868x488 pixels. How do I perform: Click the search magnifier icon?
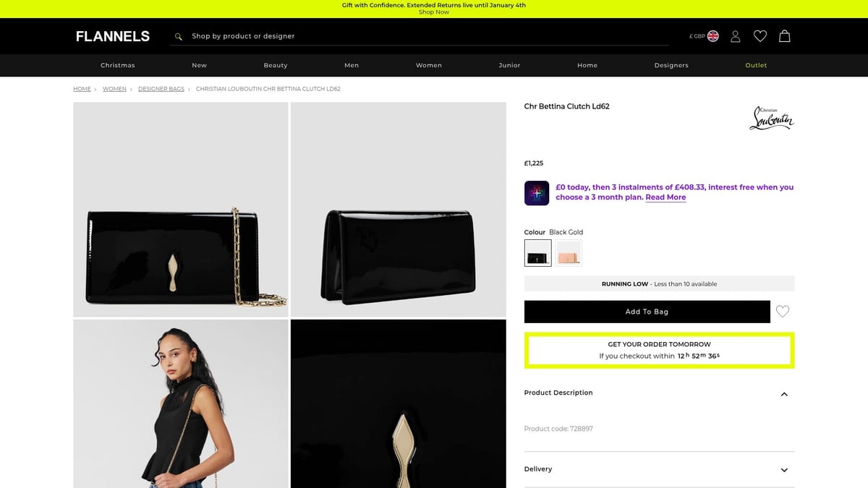tap(178, 35)
